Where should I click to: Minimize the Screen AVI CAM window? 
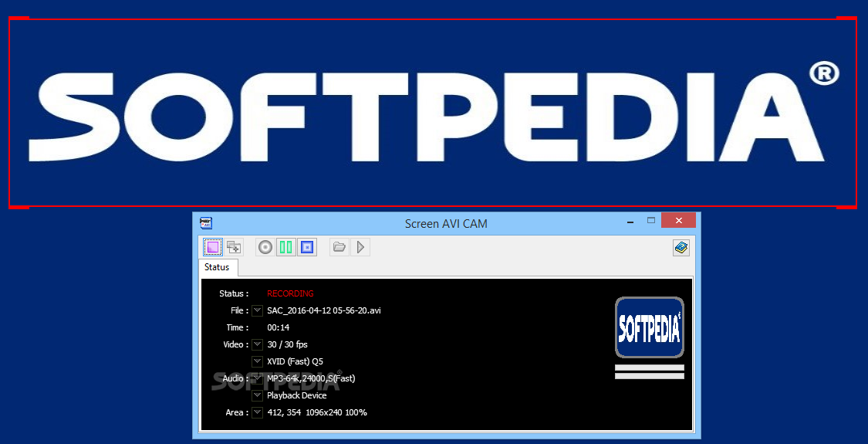point(630,221)
